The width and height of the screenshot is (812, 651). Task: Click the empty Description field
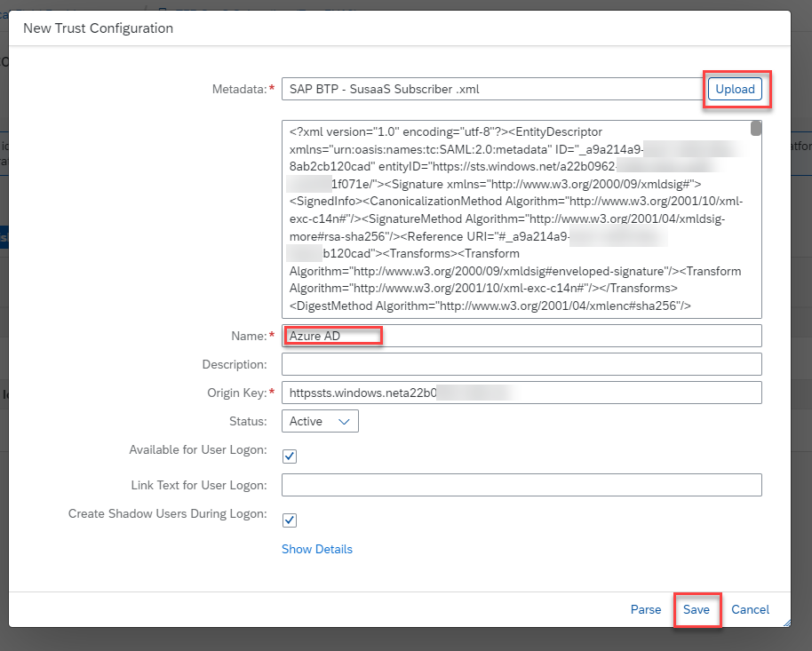tap(521, 364)
